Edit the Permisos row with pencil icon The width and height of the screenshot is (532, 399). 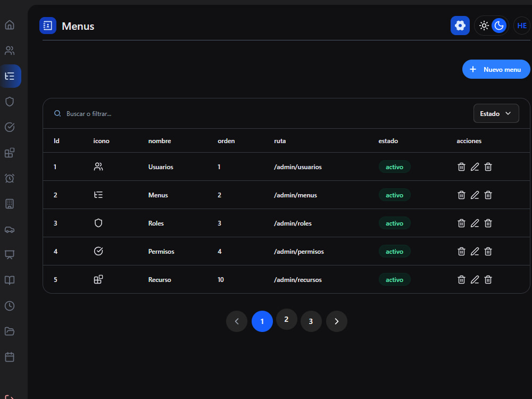(475, 252)
